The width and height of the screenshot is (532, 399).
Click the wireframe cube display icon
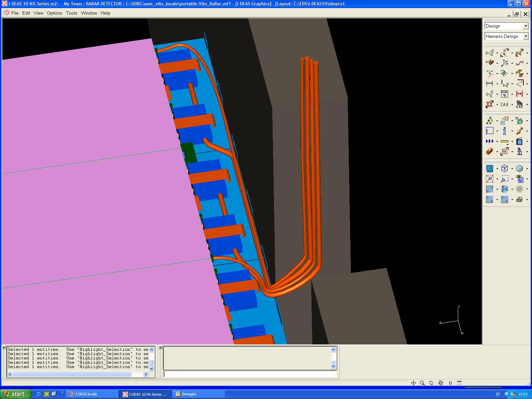[504, 168]
